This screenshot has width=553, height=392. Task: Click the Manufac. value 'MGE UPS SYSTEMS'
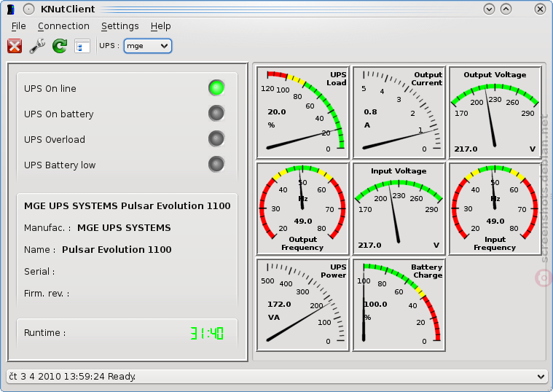(x=124, y=228)
